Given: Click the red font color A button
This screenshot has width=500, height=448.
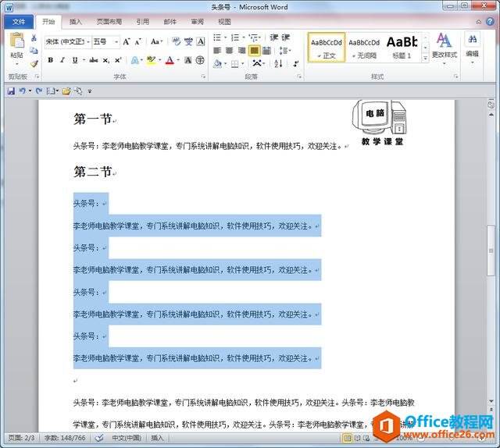Looking at the screenshot, I should pyautogui.click(x=170, y=60).
